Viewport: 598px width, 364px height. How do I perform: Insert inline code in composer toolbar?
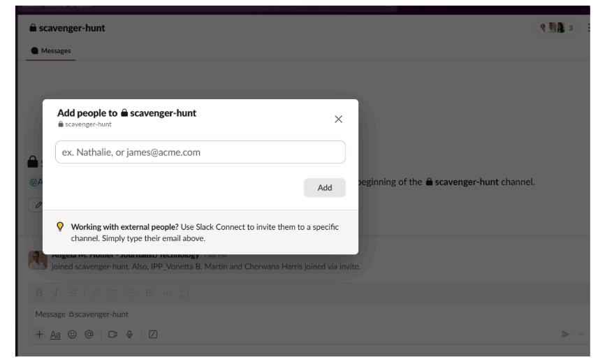tap(167, 293)
